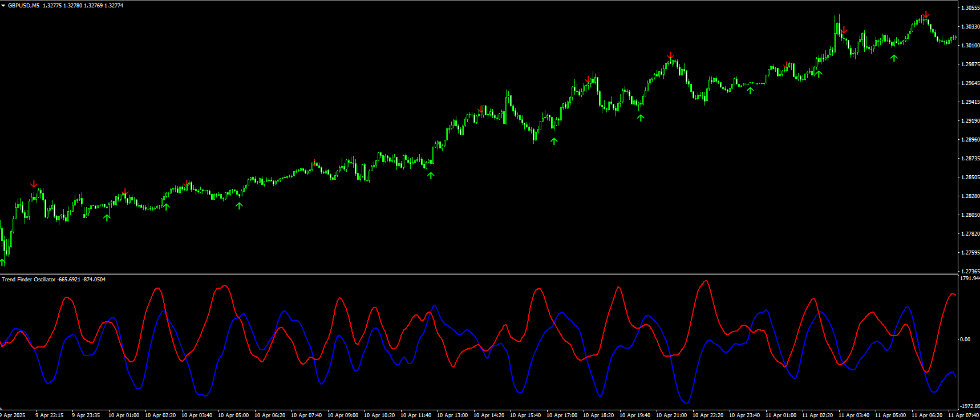Click the oscillator -1972.89 scale label
This screenshot has width=980, height=420.
970,406
